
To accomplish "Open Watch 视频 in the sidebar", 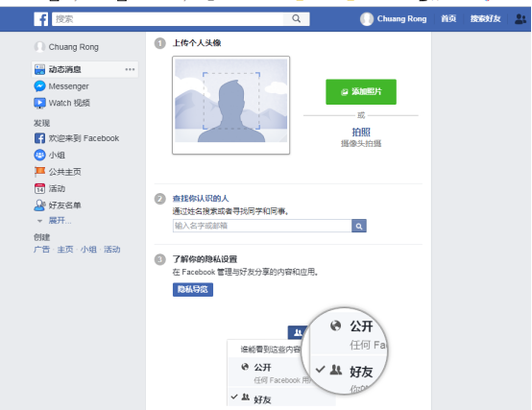I will point(61,103).
